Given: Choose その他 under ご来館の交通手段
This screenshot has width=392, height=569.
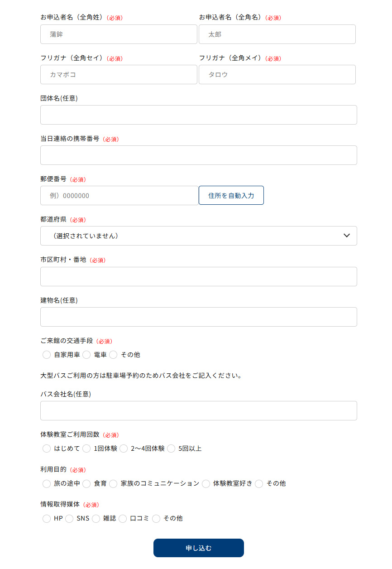Looking at the screenshot, I should click(x=113, y=355).
